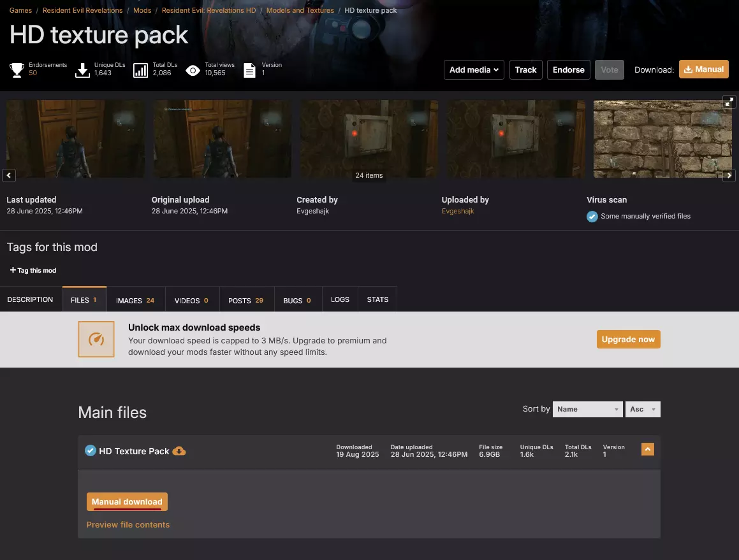Click the File size 6.9GB value

pyautogui.click(x=489, y=454)
